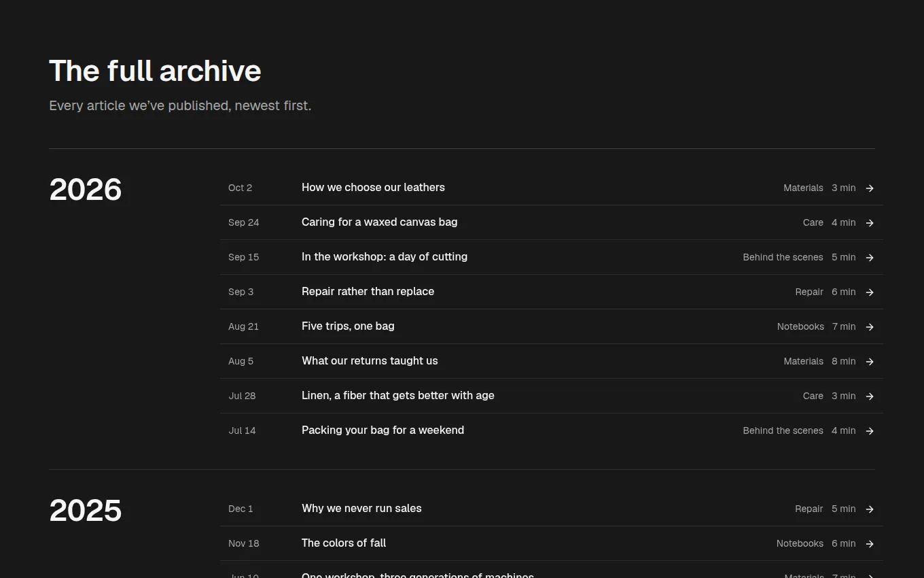Click the Notebooks tag on the Aug 21 row
Image resolution: width=924 pixels, height=578 pixels.
click(800, 327)
